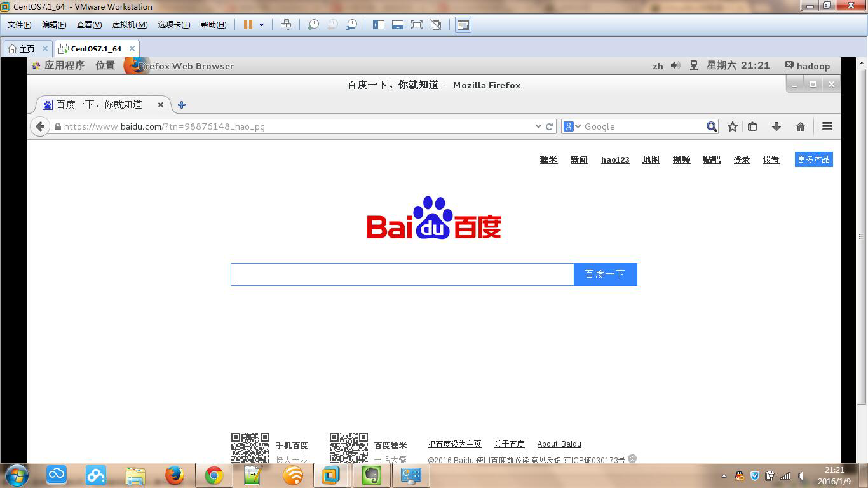Open the Google search engine selector dropdown
This screenshot has width=868, height=488.
coord(572,126)
